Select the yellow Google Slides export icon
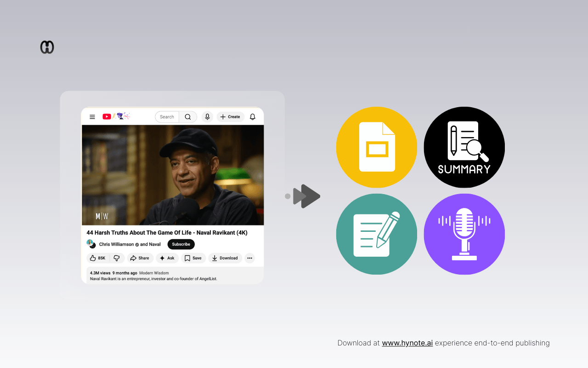 [x=377, y=147]
